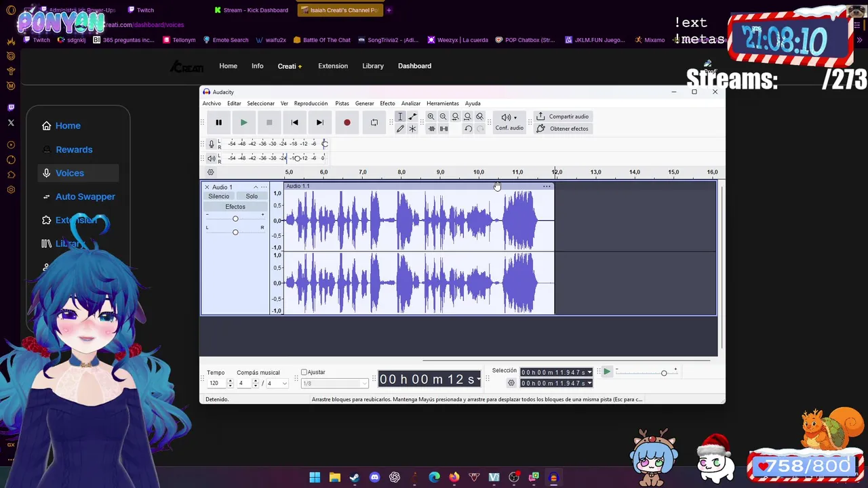Zoom out of the waveform

click(443, 117)
